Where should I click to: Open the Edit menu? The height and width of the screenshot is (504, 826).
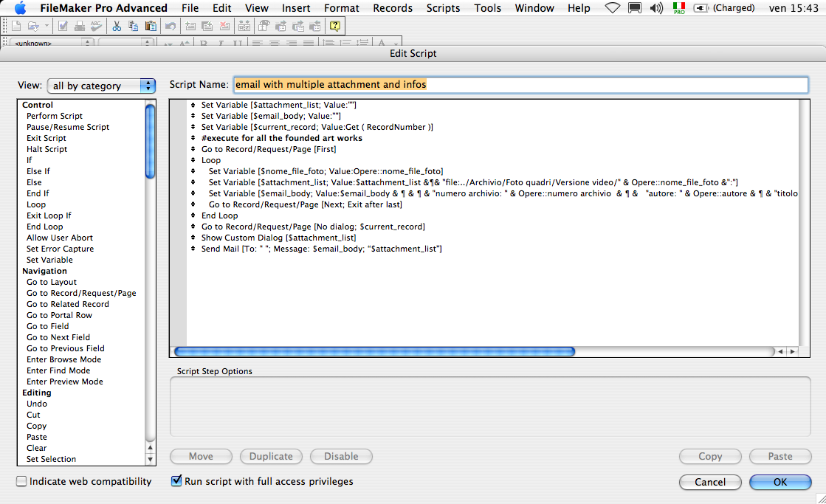221,8
